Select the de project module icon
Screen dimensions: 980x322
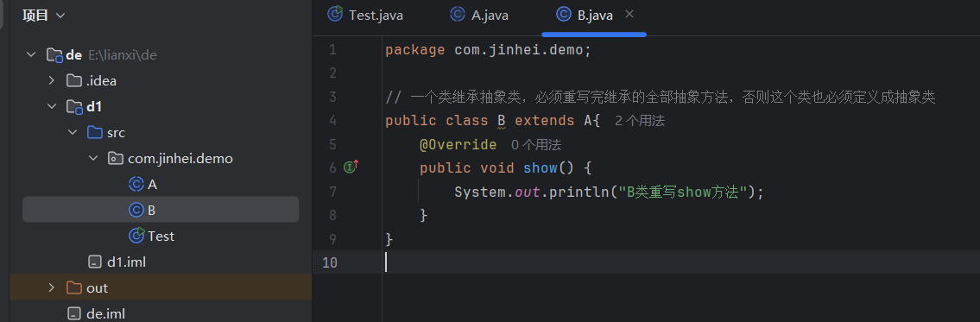55,55
